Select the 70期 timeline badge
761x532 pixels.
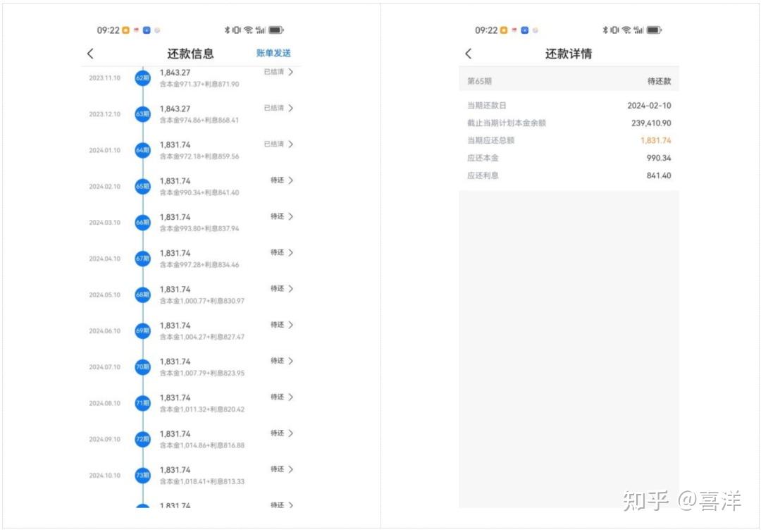click(x=142, y=367)
